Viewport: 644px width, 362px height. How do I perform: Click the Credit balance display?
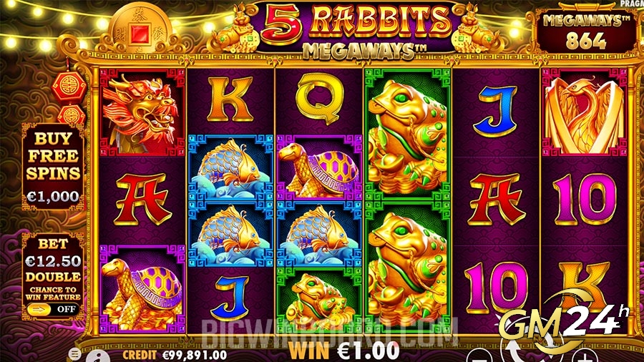175,355
